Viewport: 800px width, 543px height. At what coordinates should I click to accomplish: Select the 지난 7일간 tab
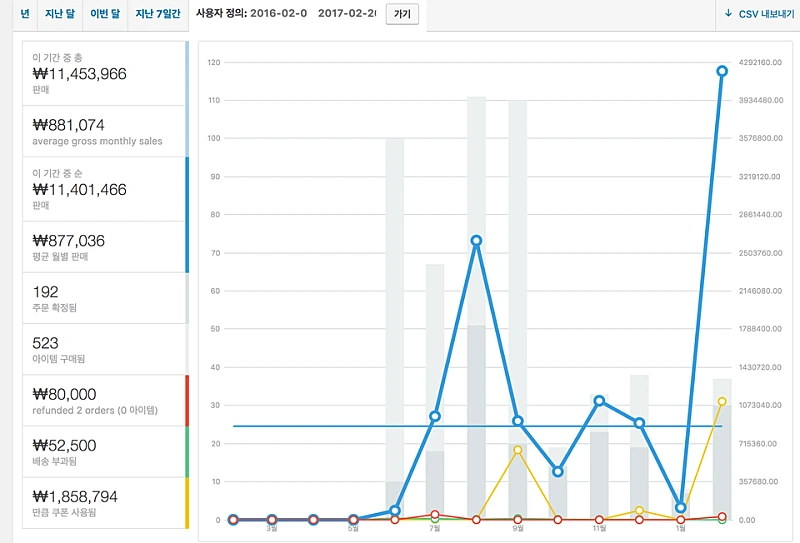(x=158, y=14)
